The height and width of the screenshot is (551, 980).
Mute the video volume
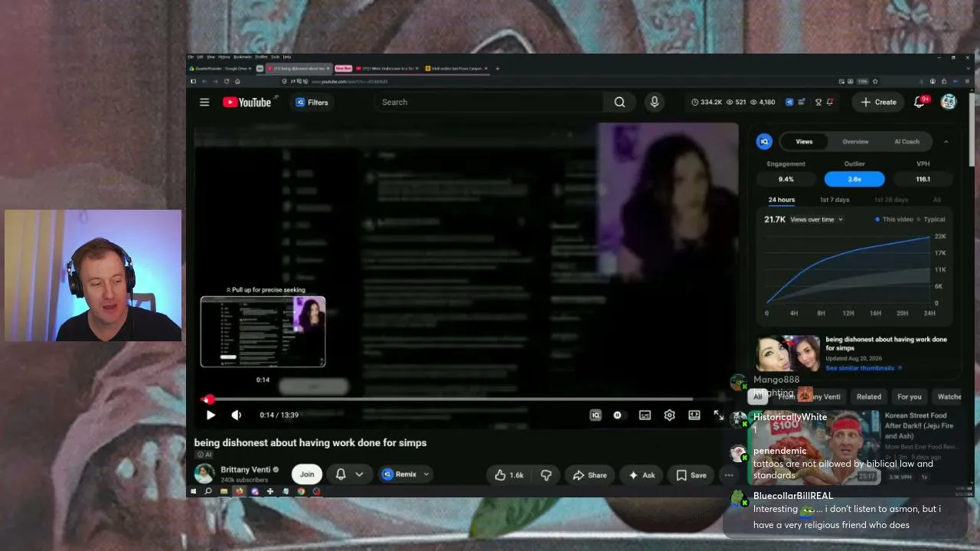point(237,415)
